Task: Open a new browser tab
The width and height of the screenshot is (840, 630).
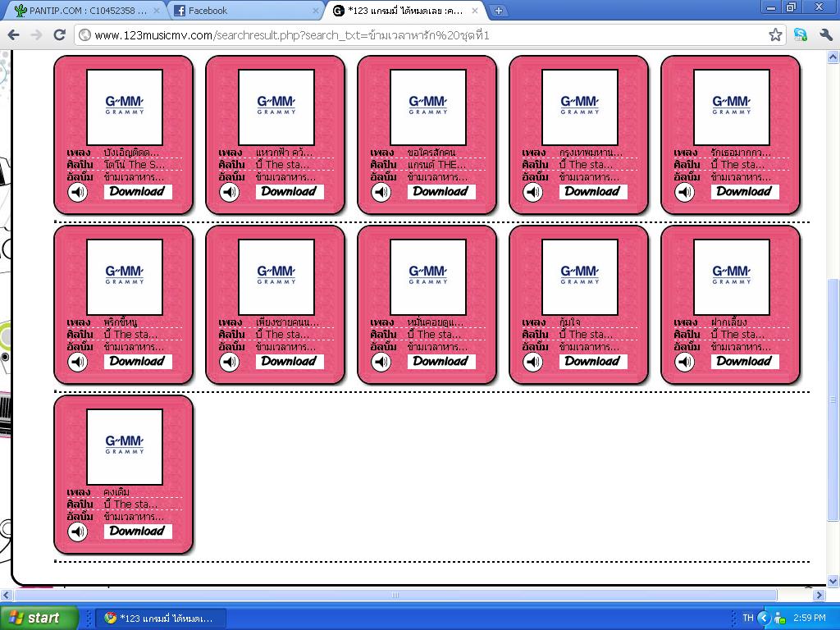Action: [498, 11]
